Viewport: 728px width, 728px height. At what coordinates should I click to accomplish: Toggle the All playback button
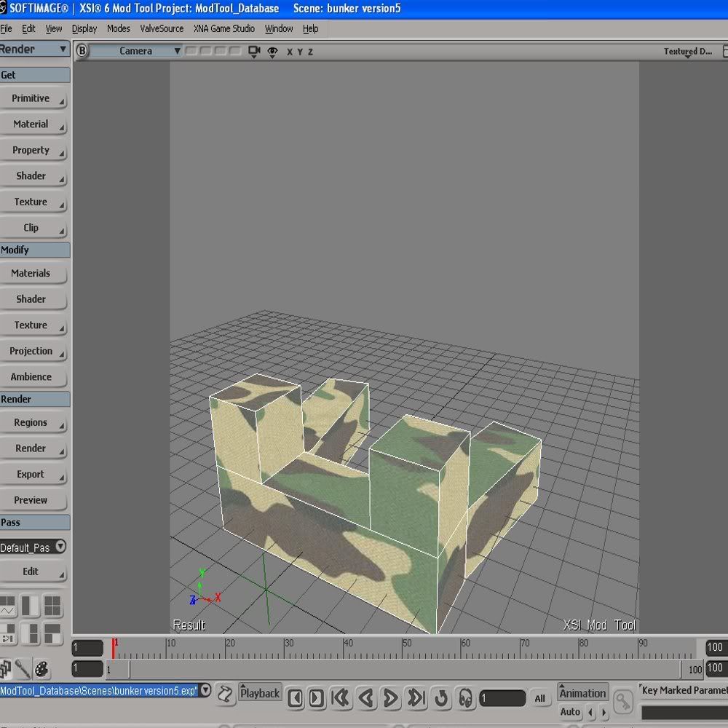539,698
